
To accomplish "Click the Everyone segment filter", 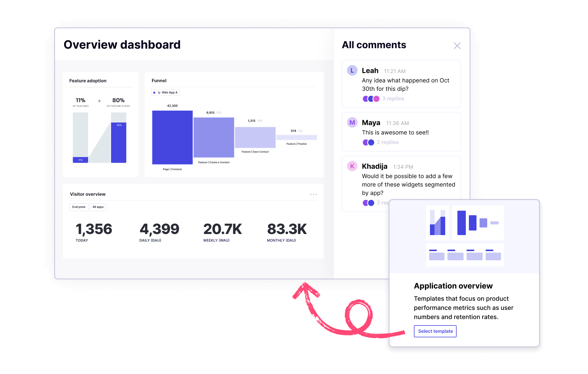I will point(79,207).
